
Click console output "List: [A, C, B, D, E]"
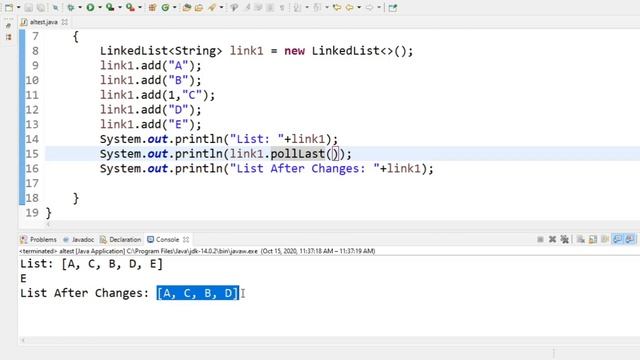coord(91,264)
